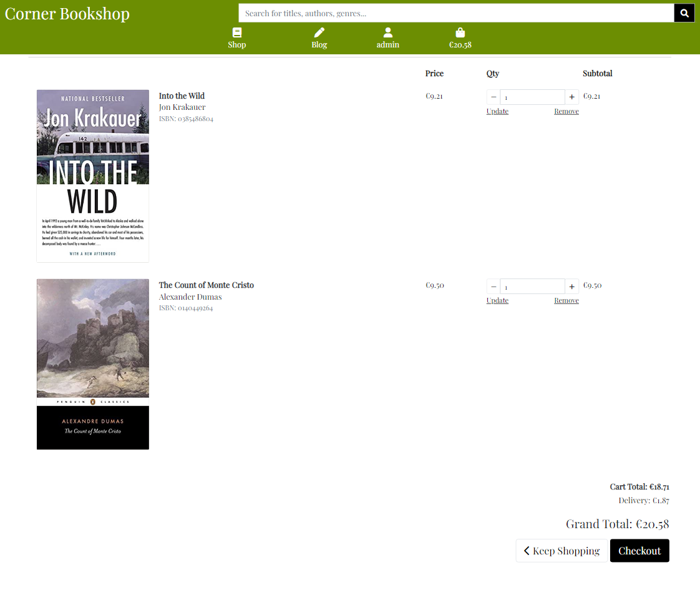Proceed with the Checkout button

[639, 551]
